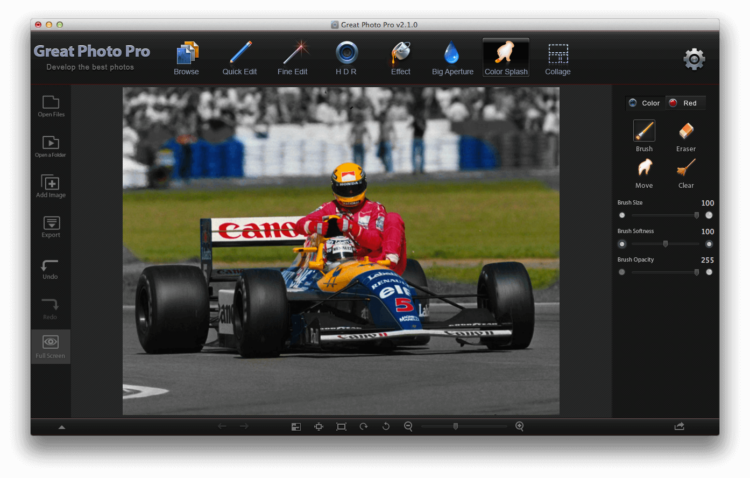This screenshot has height=478, width=750.
Task: Click Add Image in the sidebar
Action: [51, 186]
